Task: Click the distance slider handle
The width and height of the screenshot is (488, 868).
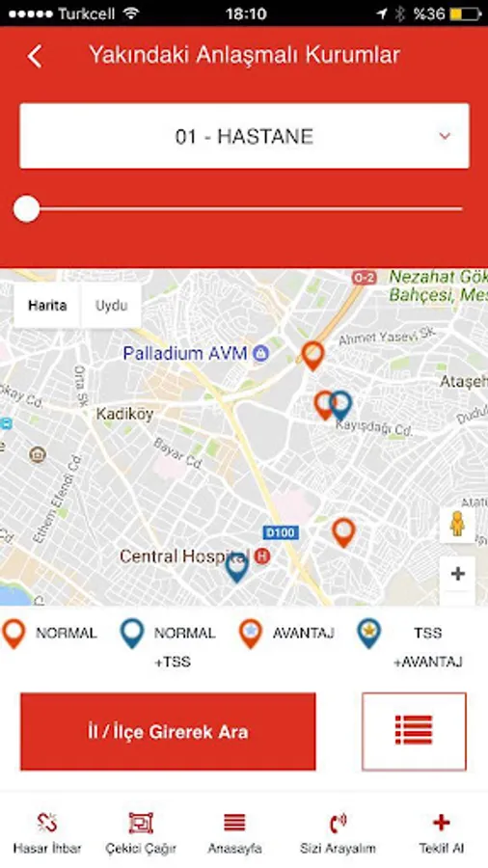Action: [x=27, y=209]
